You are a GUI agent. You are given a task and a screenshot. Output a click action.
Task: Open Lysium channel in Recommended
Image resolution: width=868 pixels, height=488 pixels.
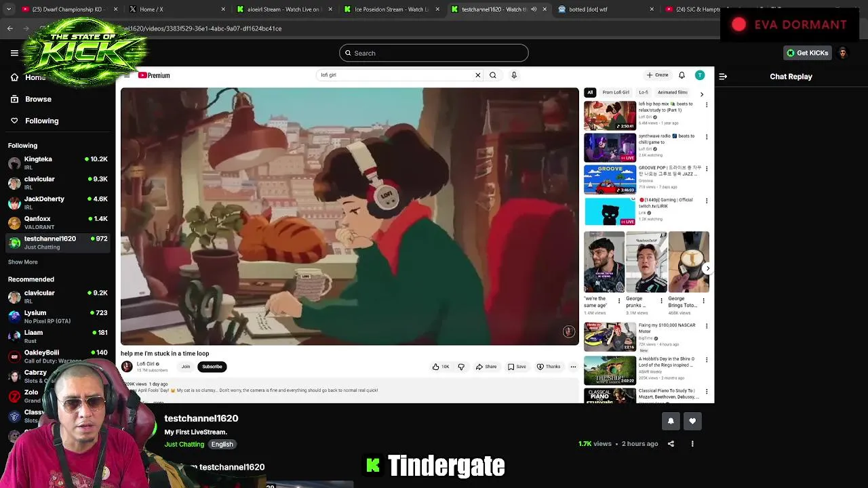coord(58,317)
